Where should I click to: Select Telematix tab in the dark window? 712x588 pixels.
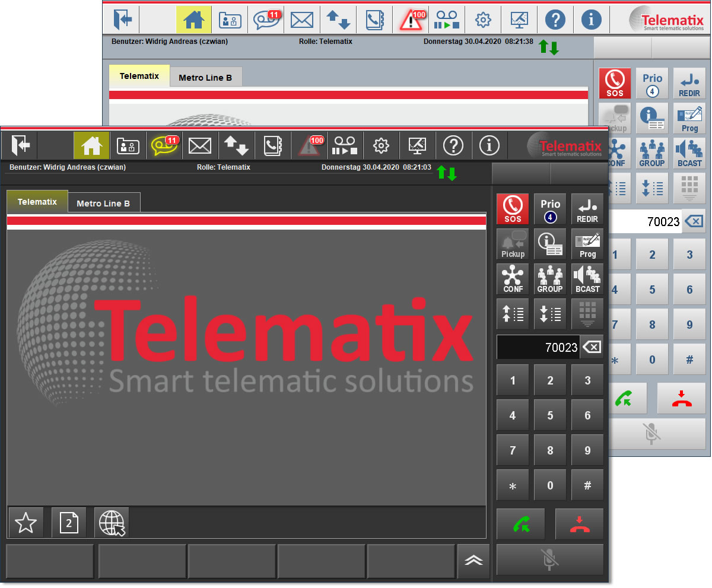37,202
